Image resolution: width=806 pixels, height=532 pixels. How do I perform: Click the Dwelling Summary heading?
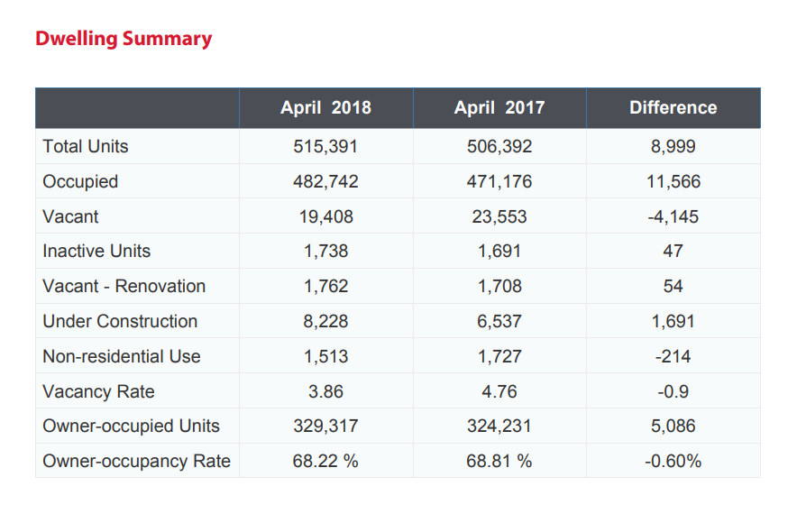coord(124,39)
